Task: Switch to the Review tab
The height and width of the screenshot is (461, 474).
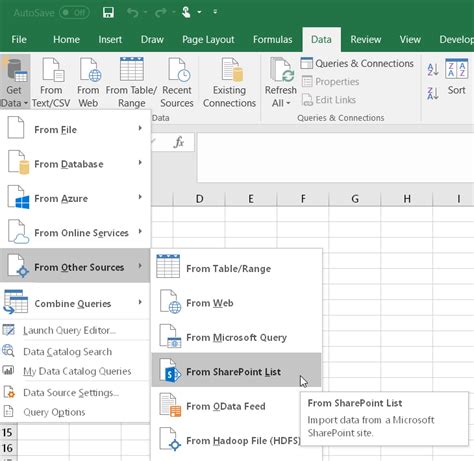Action: (366, 40)
